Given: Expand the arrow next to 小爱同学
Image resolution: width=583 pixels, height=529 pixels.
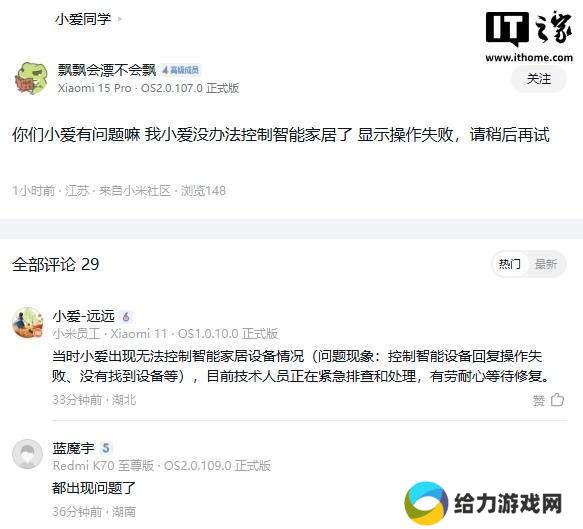Looking at the screenshot, I should point(120,19).
